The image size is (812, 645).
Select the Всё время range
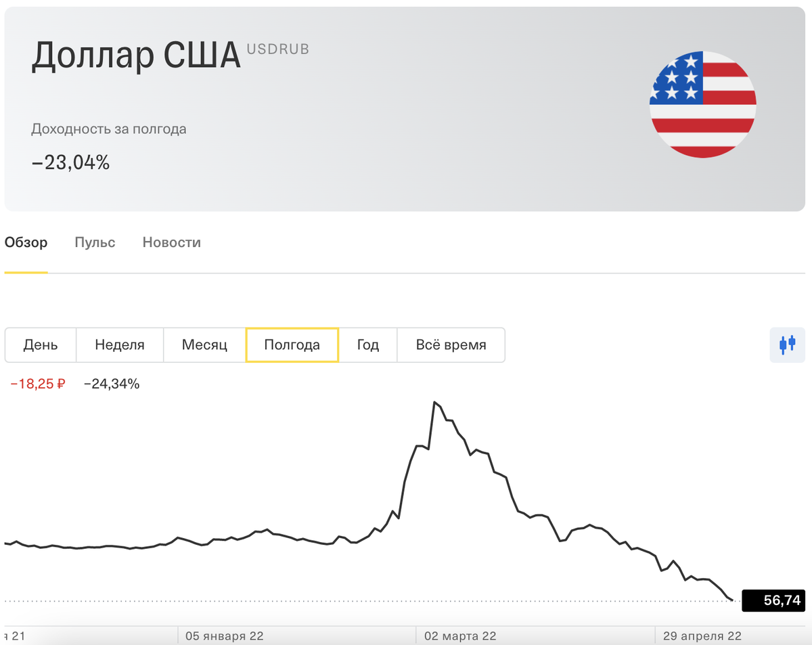pyautogui.click(x=451, y=345)
